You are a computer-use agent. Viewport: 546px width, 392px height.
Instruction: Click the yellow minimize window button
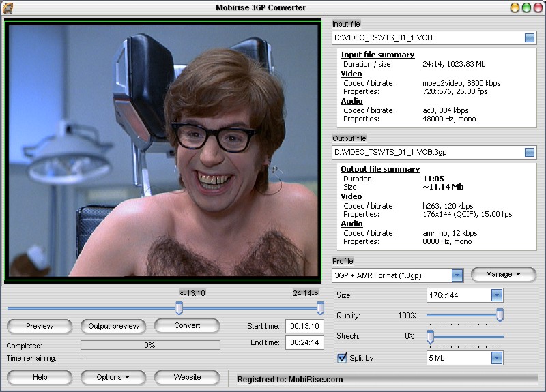pyautogui.click(x=515, y=7)
